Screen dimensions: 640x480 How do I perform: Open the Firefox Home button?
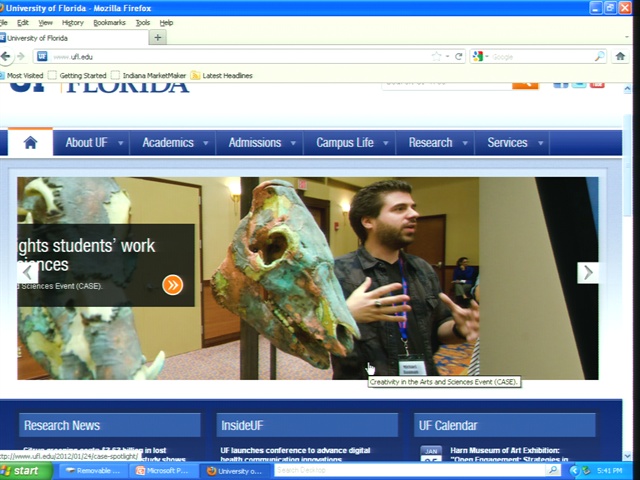coord(620,56)
